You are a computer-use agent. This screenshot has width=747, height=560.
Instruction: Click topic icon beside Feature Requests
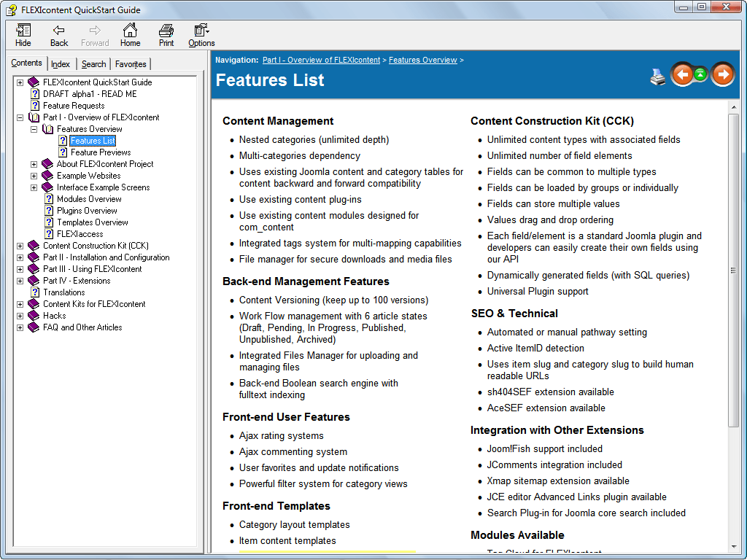(x=35, y=106)
